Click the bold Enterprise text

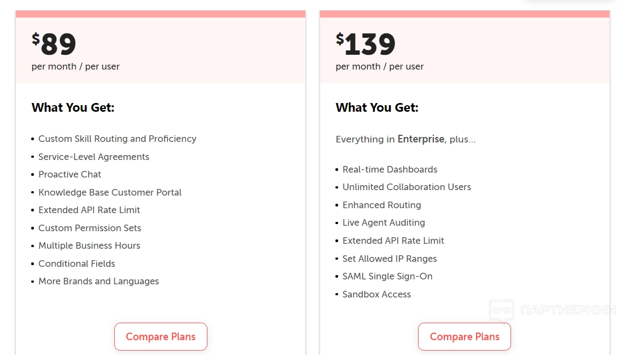point(421,139)
